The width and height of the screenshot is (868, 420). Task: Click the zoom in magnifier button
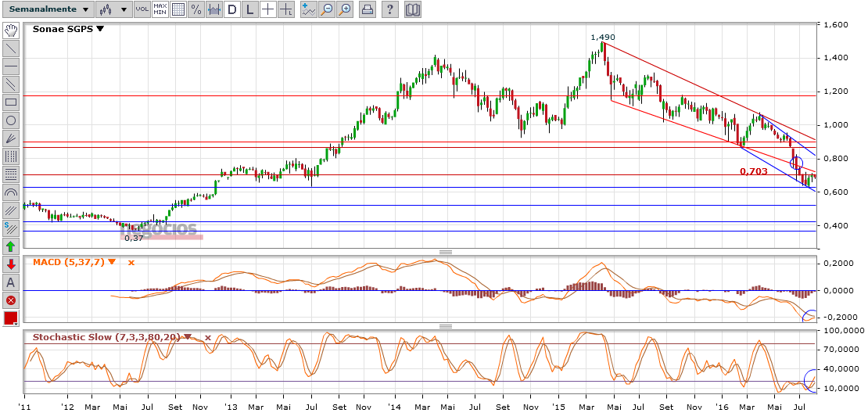pos(345,9)
